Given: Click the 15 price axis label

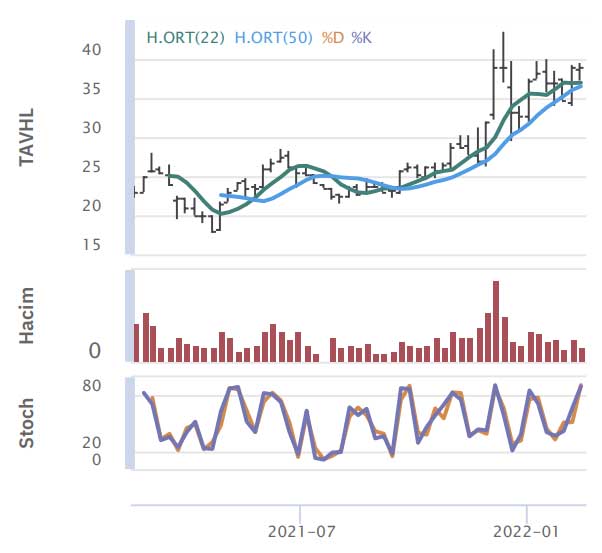Looking at the screenshot, I should [92, 245].
